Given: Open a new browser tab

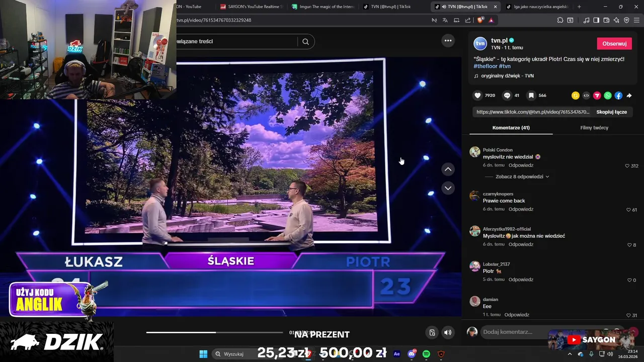Looking at the screenshot, I should click(579, 7).
